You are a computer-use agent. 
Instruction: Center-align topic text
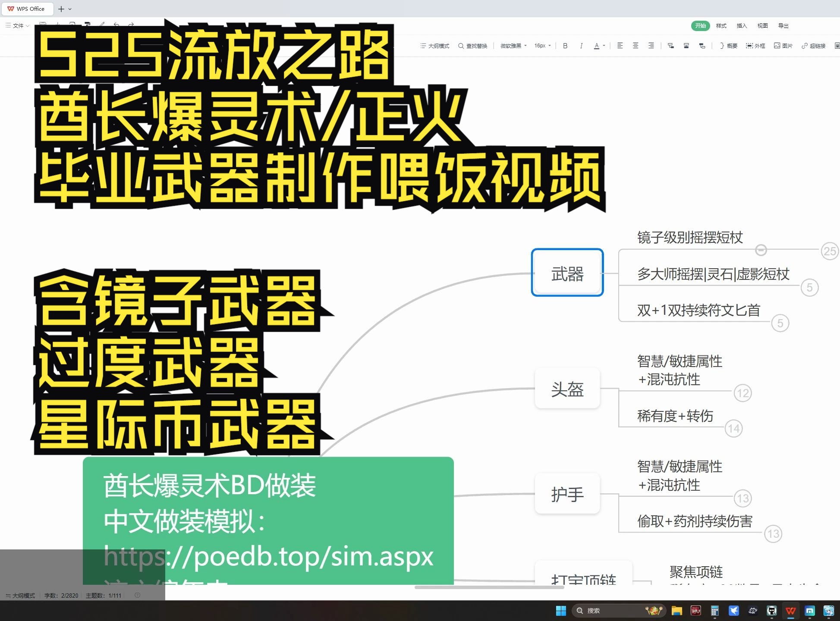(x=636, y=46)
